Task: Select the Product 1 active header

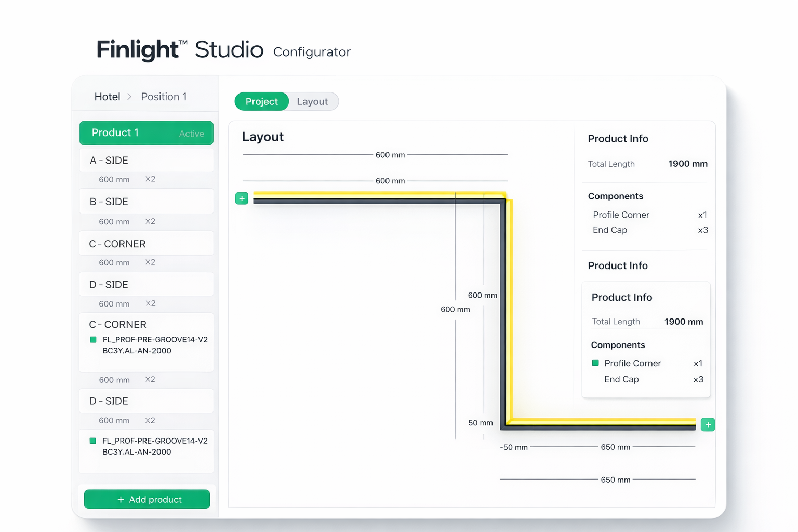Action: tap(147, 133)
